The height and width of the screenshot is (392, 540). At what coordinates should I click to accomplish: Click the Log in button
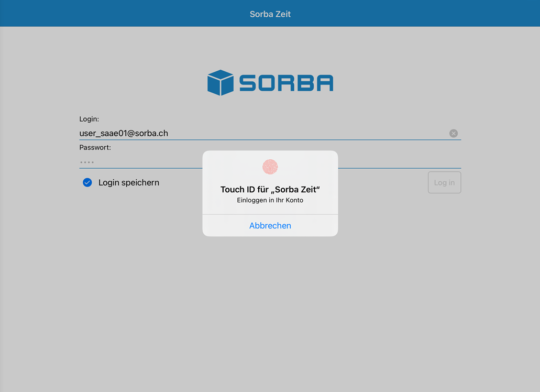tap(444, 182)
